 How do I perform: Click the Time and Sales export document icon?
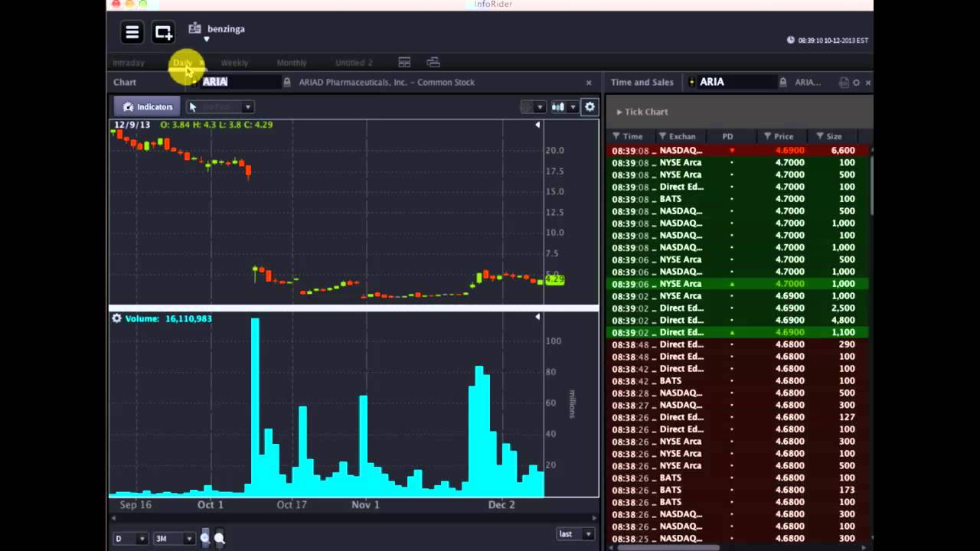coord(844,83)
